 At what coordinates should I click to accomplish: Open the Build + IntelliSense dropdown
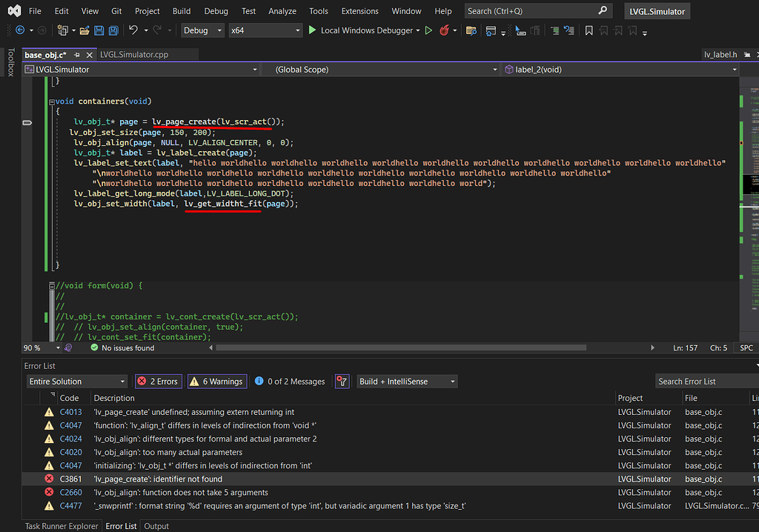click(x=407, y=382)
